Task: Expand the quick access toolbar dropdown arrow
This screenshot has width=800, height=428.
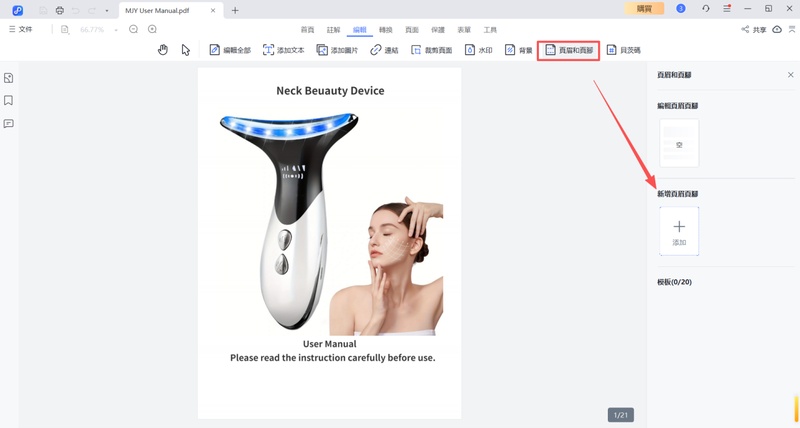Action: pos(107,10)
